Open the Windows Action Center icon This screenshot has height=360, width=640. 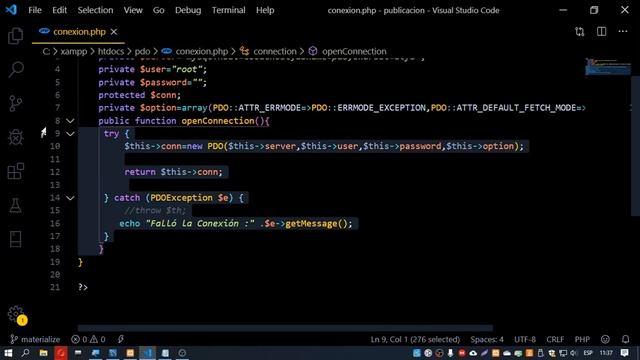click(624, 353)
